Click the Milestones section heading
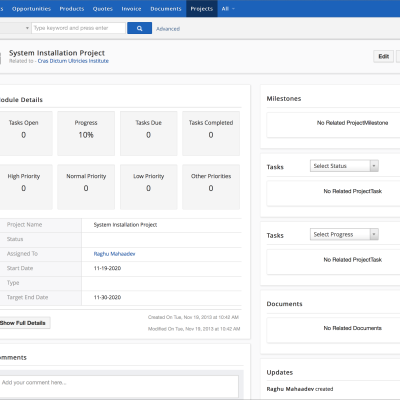The image size is (400, 400). 284,99
